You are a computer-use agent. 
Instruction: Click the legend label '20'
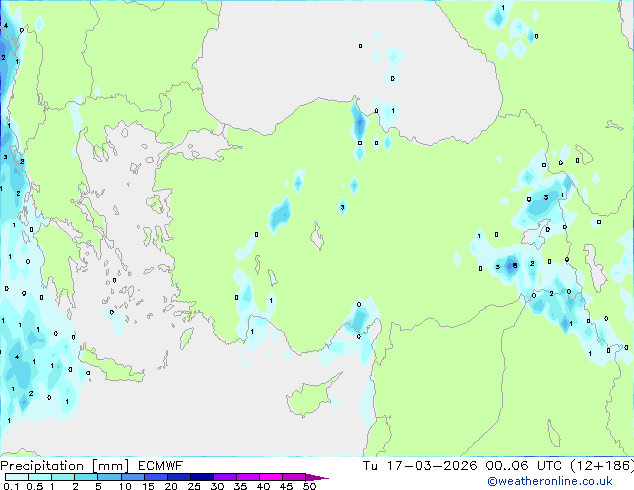pos(171,486)
